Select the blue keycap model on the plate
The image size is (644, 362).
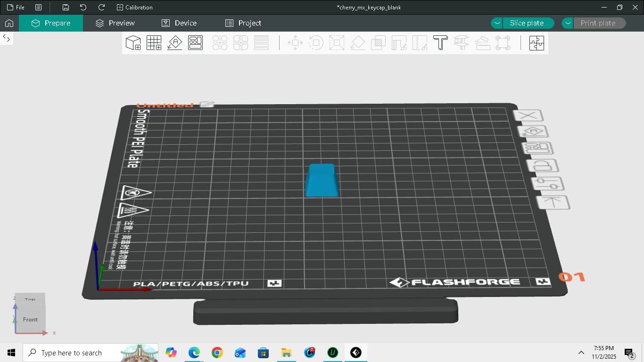[322, 180]
